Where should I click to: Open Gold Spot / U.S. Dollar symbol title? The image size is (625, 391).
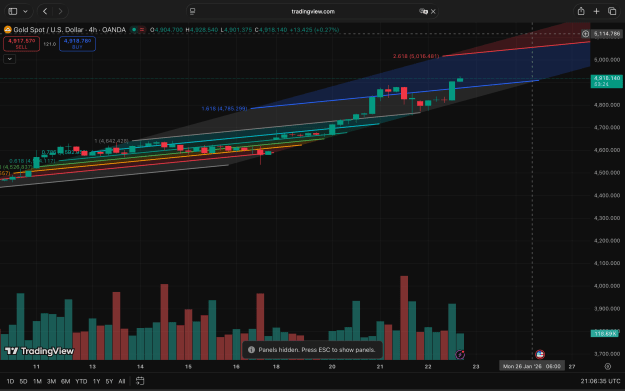pyautogui.click(x=70, y=29)
